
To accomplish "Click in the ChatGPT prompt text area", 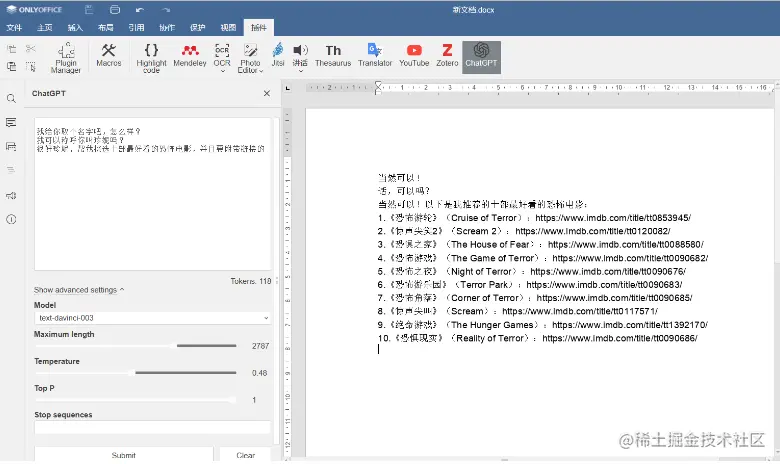I will pyautogui.click(x=153, y=194).
